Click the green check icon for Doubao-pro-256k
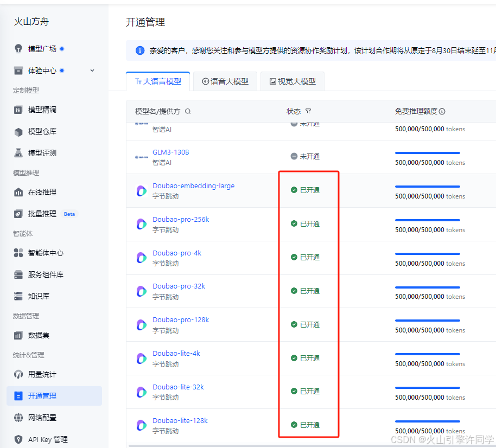This screenshot has height=448, width=496. click(x=294, y=223)
